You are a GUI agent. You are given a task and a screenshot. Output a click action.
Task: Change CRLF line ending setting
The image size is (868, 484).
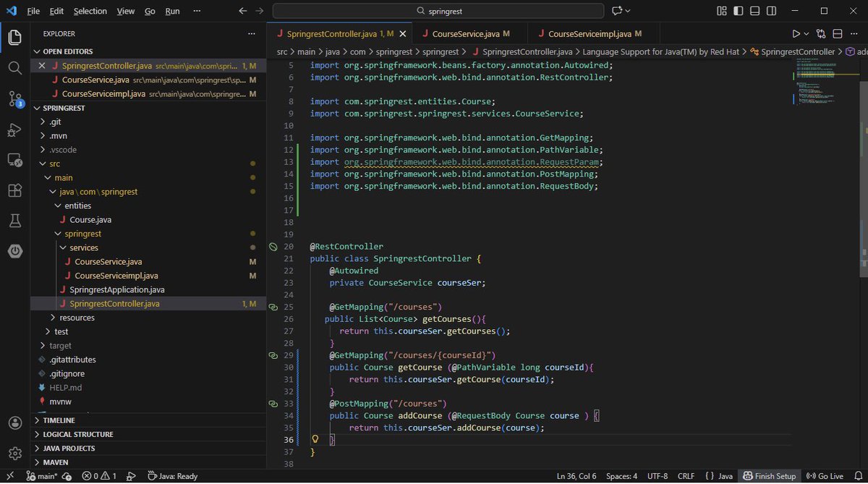click(686, 476)
